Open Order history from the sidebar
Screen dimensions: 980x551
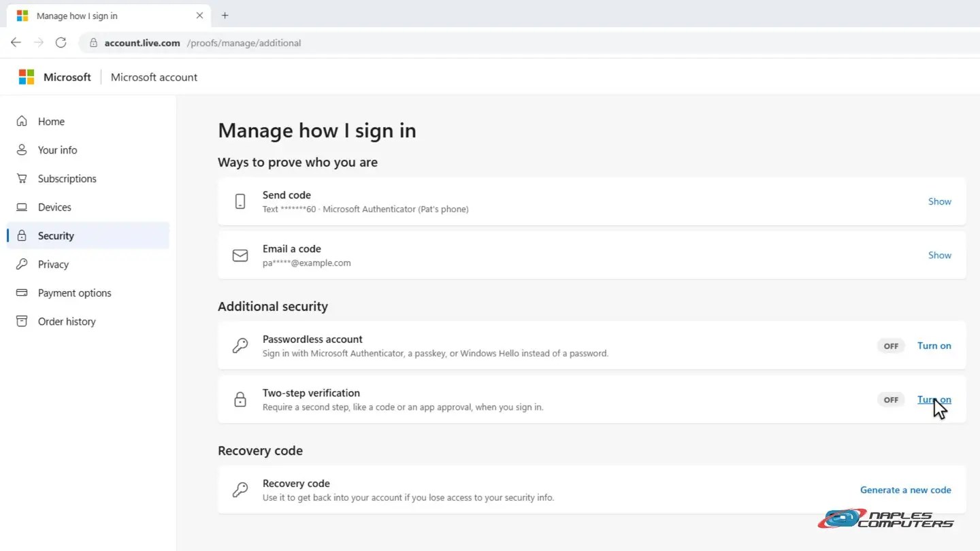88,321
